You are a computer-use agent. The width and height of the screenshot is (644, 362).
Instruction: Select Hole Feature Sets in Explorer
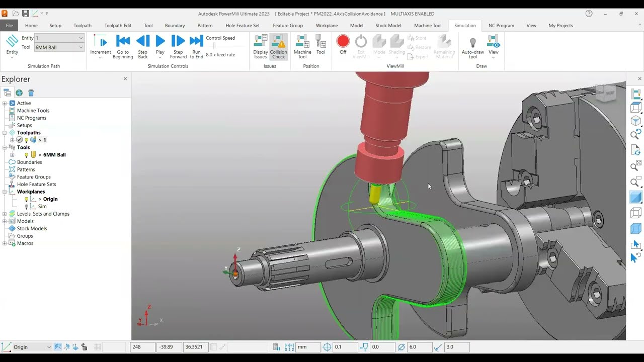point(37,185)
